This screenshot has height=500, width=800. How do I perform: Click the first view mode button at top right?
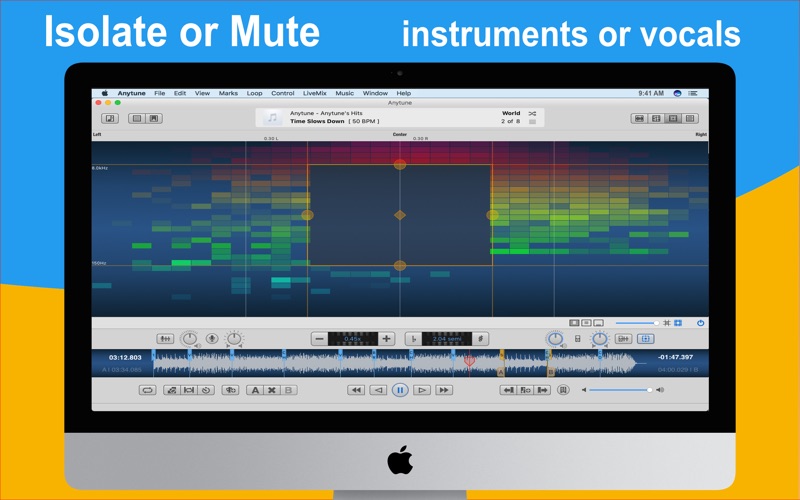point(639,118)
